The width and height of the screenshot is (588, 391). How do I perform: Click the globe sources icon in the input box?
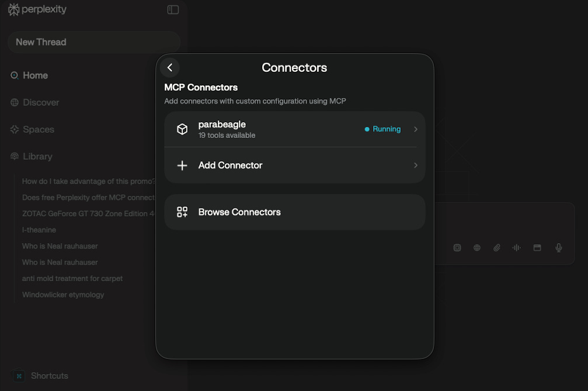coord(477,248)
